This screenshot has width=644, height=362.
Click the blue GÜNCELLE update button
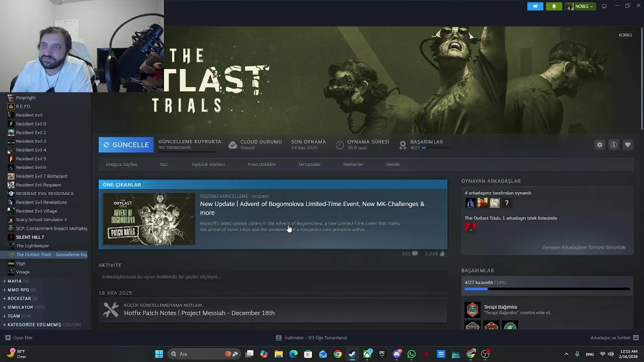[x=126, y=145]
